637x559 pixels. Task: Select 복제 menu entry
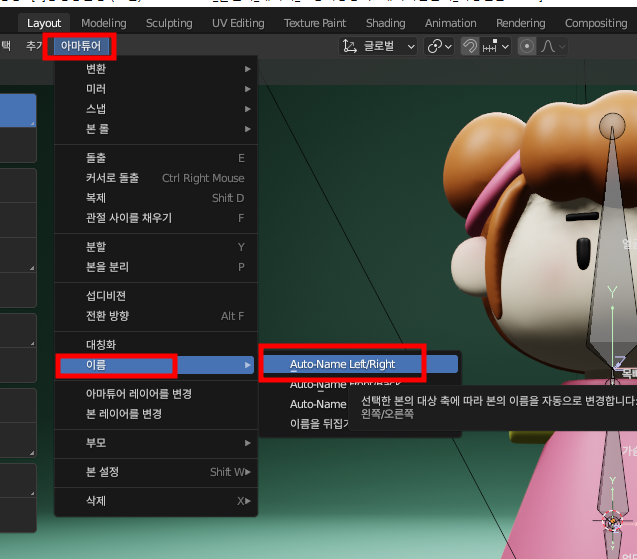coord(156,198)
